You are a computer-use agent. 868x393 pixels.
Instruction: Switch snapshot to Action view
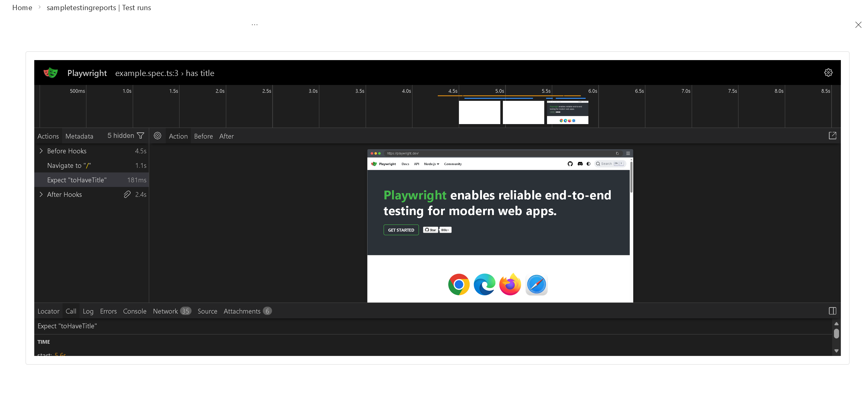tap(178, 136)
